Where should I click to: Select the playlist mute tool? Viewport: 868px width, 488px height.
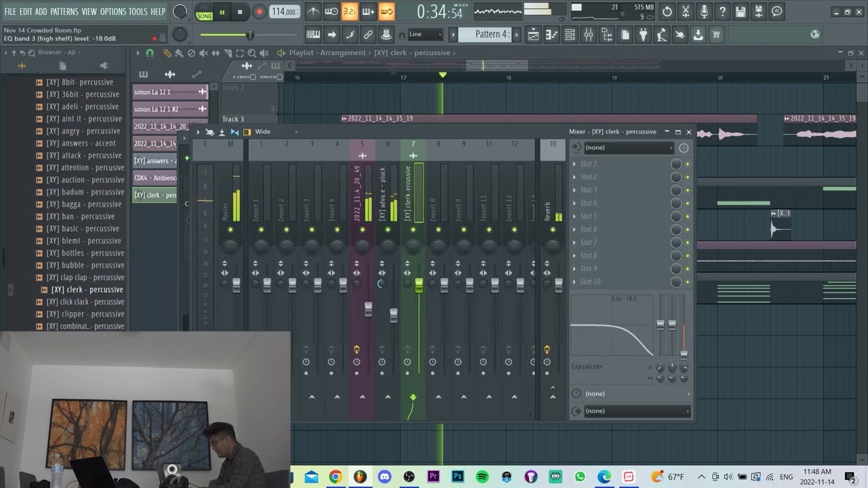point(203,53)
